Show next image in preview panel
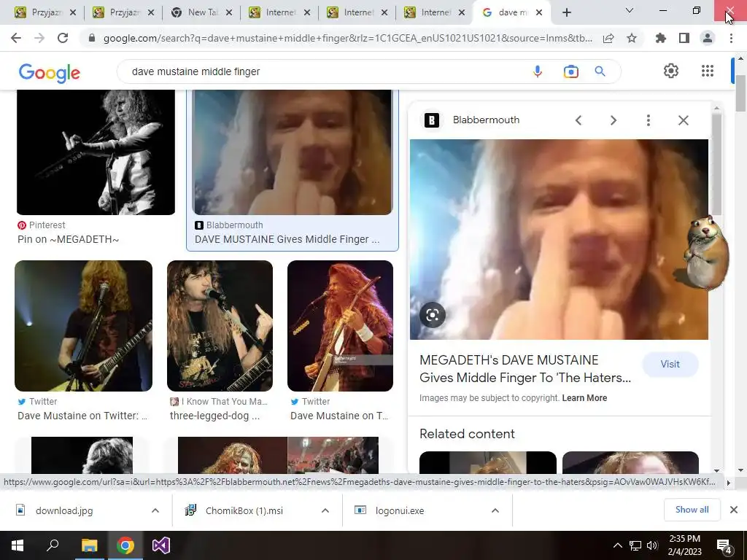The image size is (747, 560). 613,120
